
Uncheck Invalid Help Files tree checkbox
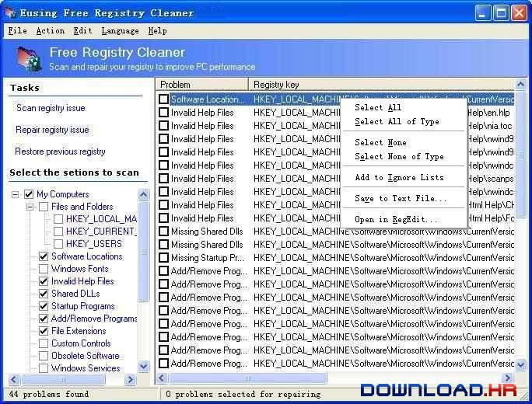click(44, 281)
